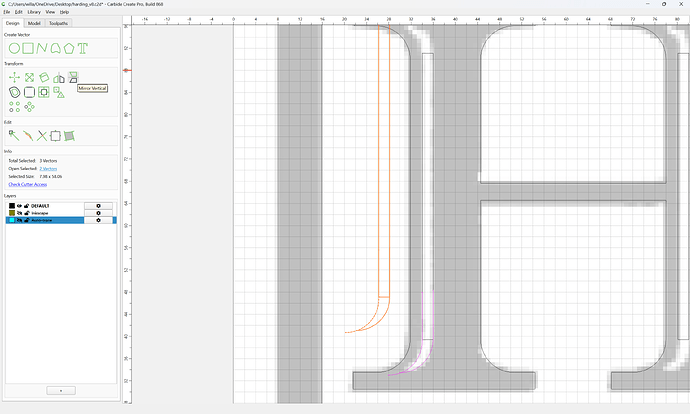This screenshot has width=690, height=414.
Task: Select the Curve vector tool
Action: [55, 48]
